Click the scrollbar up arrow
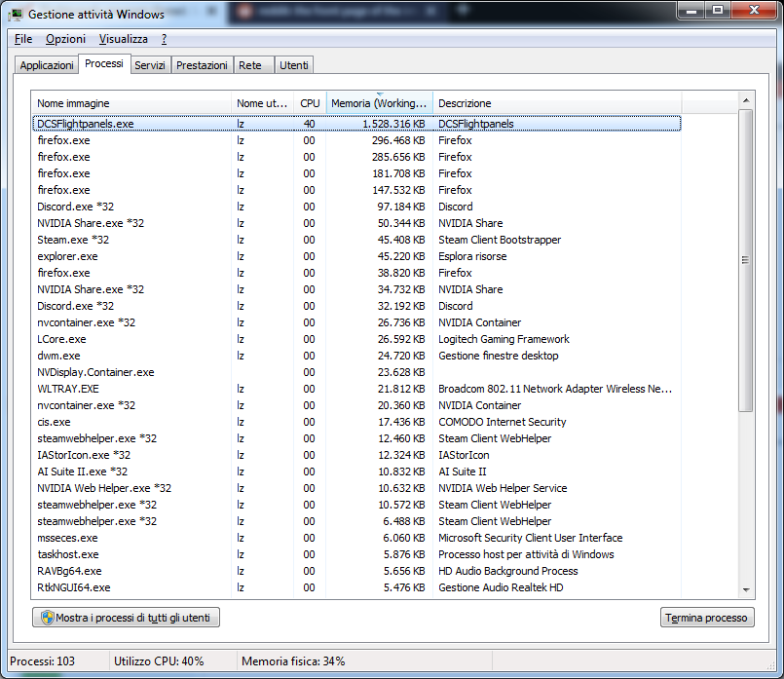 (x=746, y=100)
